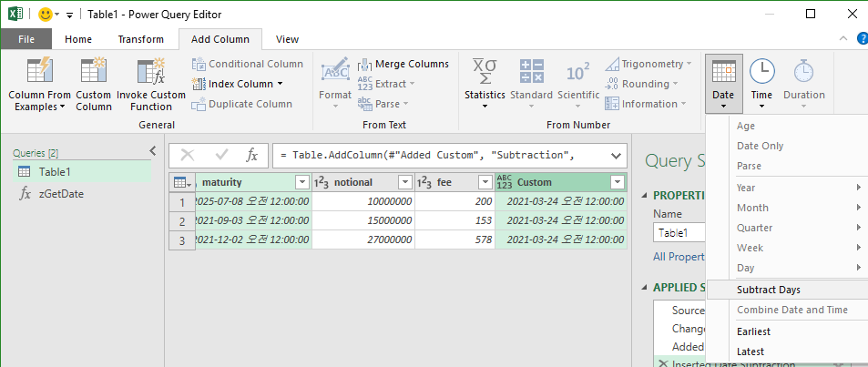Open the fee column filter dropdown
868x367 pixels.
click(x=485, y=182)
